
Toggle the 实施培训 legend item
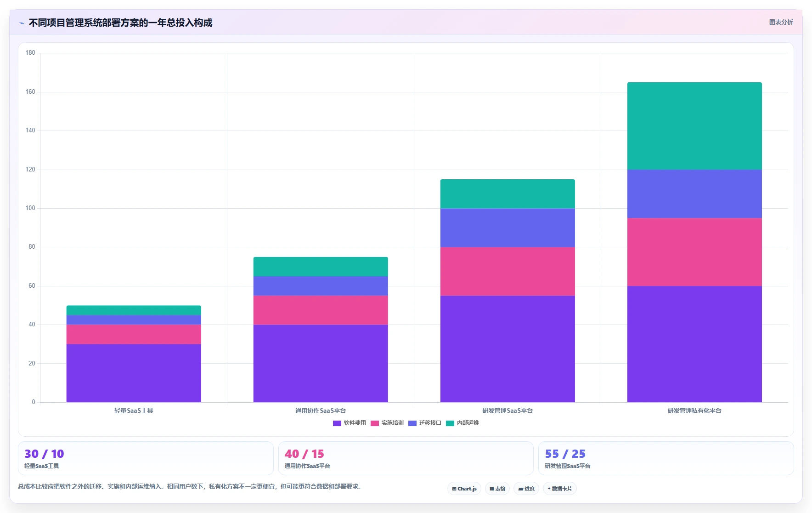(387, 423)
